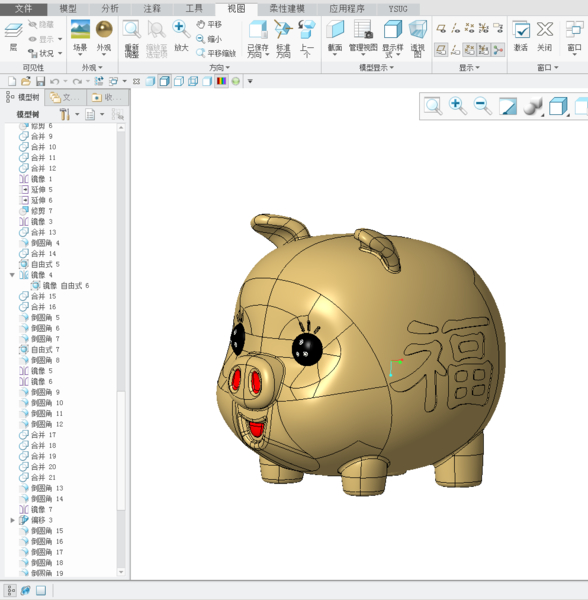Open the 层 (Layers) tool

pyautogui.click(x=13, y=38)
